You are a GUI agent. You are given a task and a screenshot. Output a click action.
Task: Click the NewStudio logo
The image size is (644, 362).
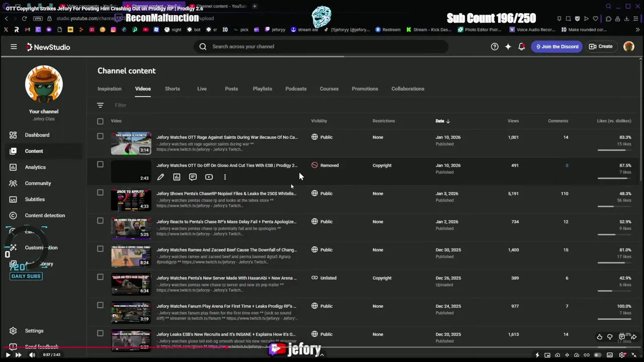(x=48, y=47)
